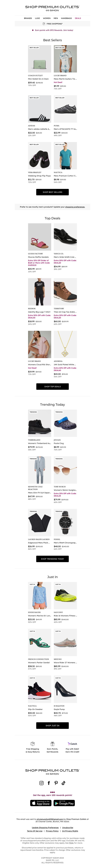105x868 pixels.
Task: Open the Instagram icon in footer
Action: 41,783
